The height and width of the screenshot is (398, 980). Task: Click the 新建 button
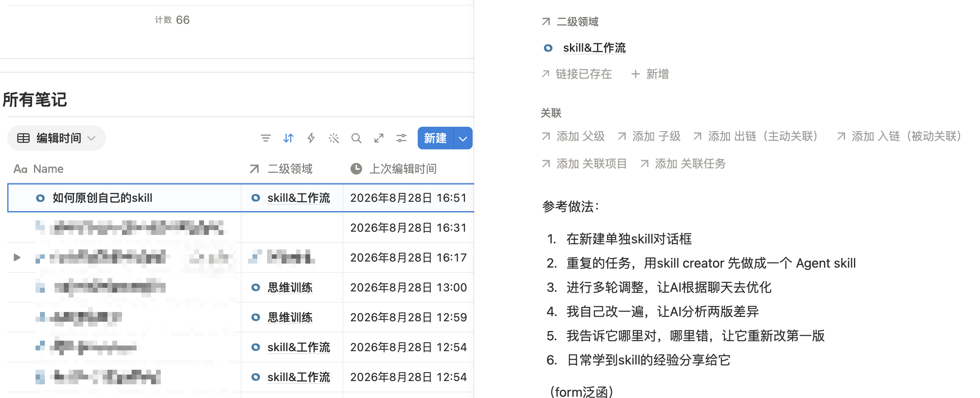click(435, 138)
